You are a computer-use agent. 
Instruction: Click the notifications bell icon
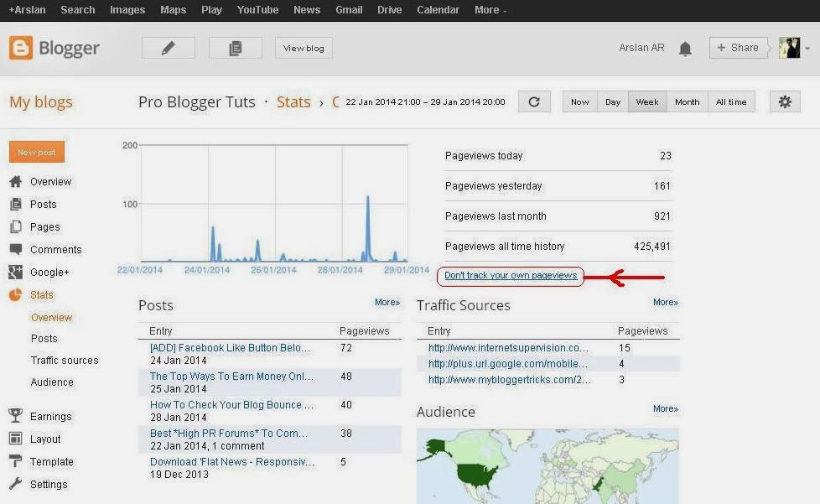coord(685,49)
